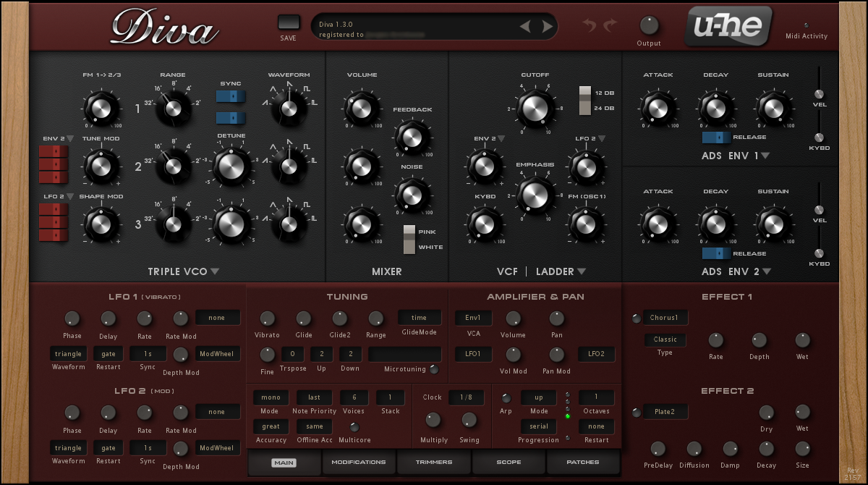The height and width of the screenshot is (485, 868).
Task: Click the FM (OSC1) knob
Action: click(x=586, y=224)
